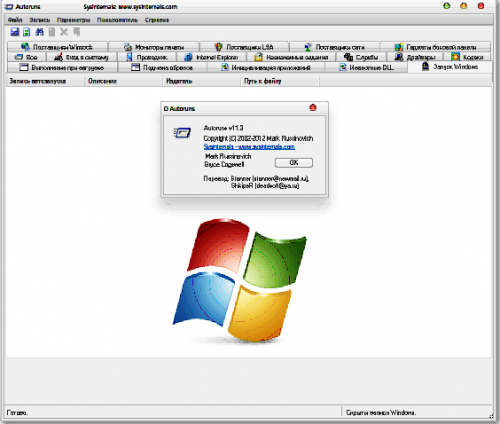Switch to the Поставщики LSA tab
Screen dimensions: 500x424
click(x=244, y=47)
